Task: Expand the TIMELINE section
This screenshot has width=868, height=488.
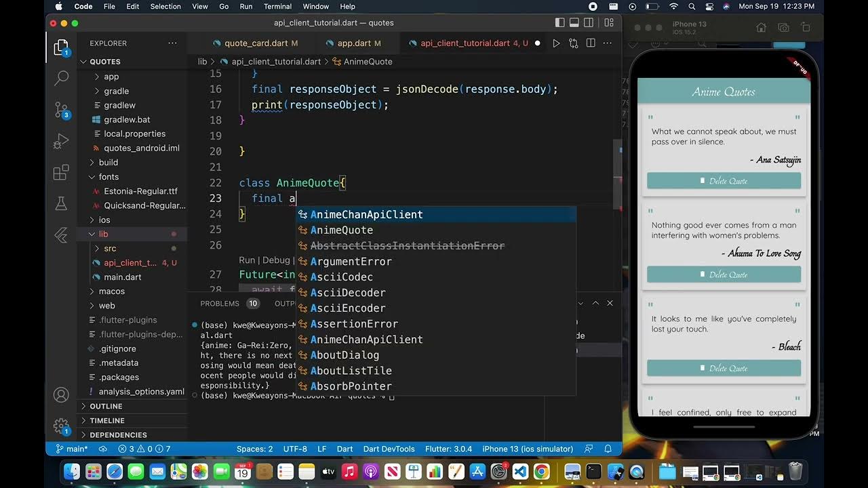Action: pos(106,420)
